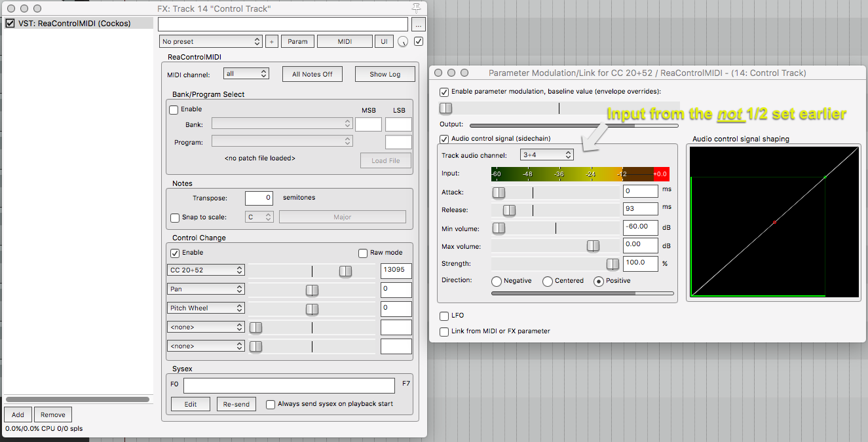This screenshot has height=442, width=868.
Task: Enable the LFO option
Action: click(x=444, y=316)
